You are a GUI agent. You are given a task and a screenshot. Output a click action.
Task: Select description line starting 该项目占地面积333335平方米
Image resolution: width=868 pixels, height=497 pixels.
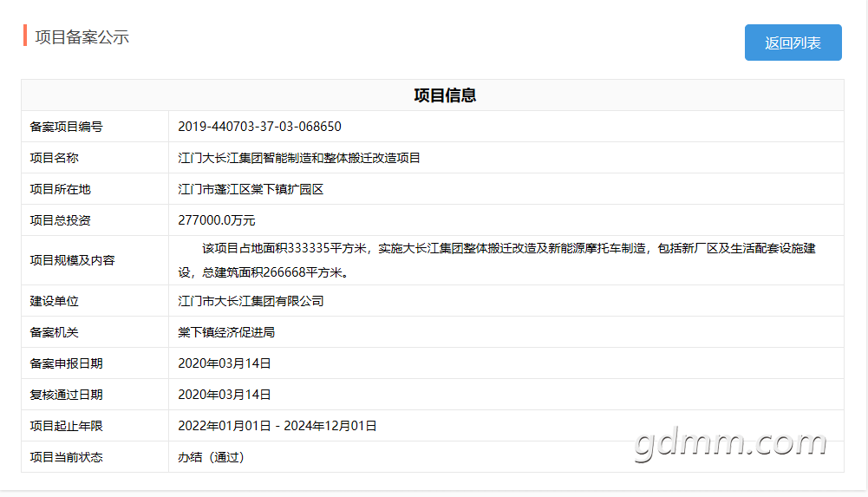(509, 248)
